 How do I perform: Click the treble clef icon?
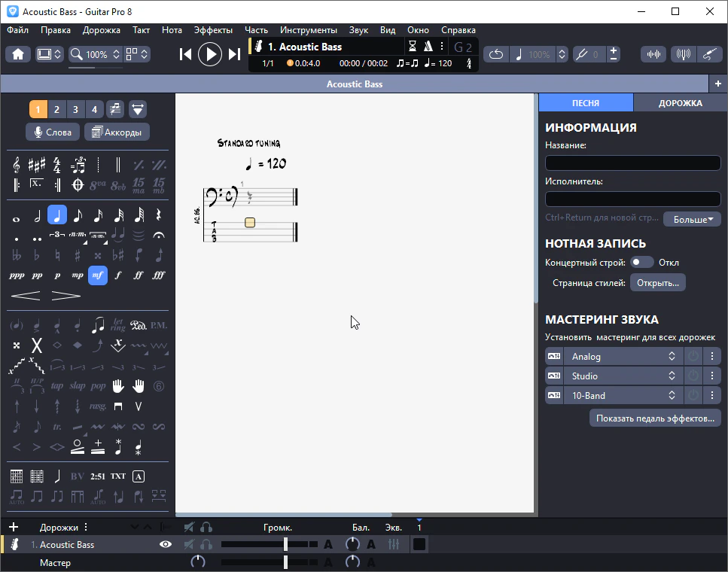pos(17,164)
